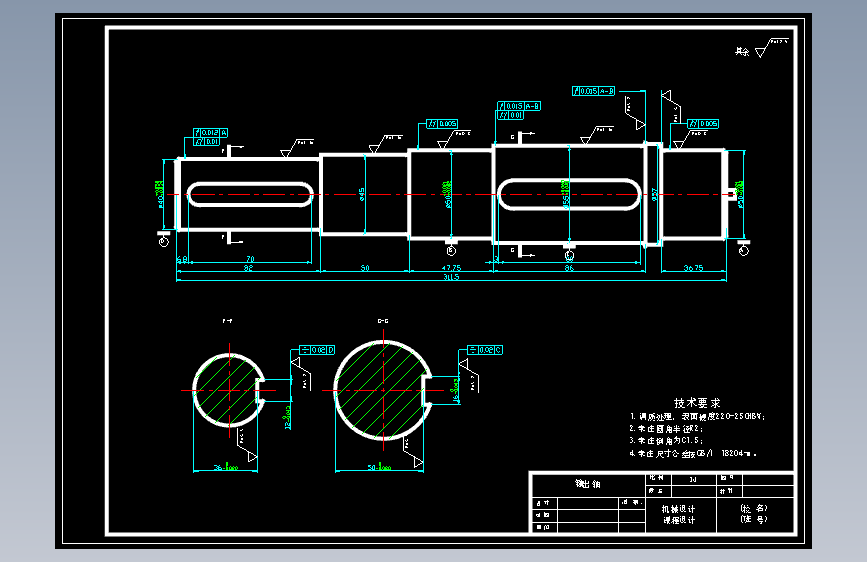Select the overall length dimension 311.5
This screenshot has height=562, width=867.
(x=451, y=277)
